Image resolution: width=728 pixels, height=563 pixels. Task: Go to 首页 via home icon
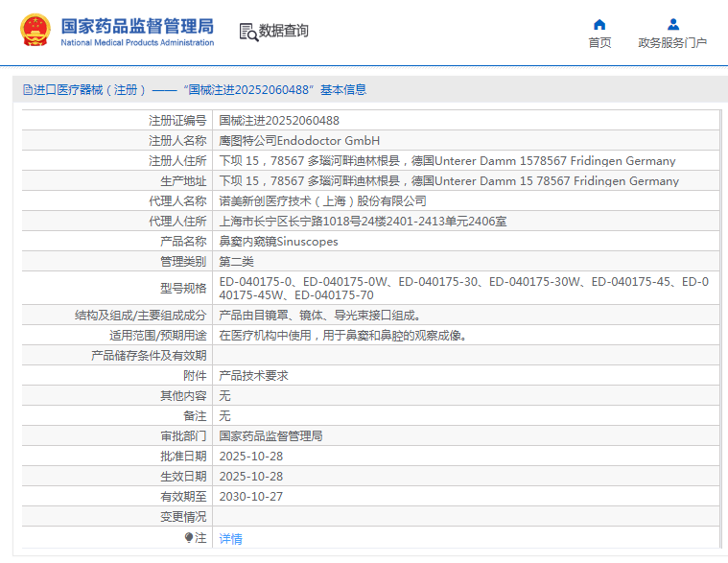click(599, 24)
